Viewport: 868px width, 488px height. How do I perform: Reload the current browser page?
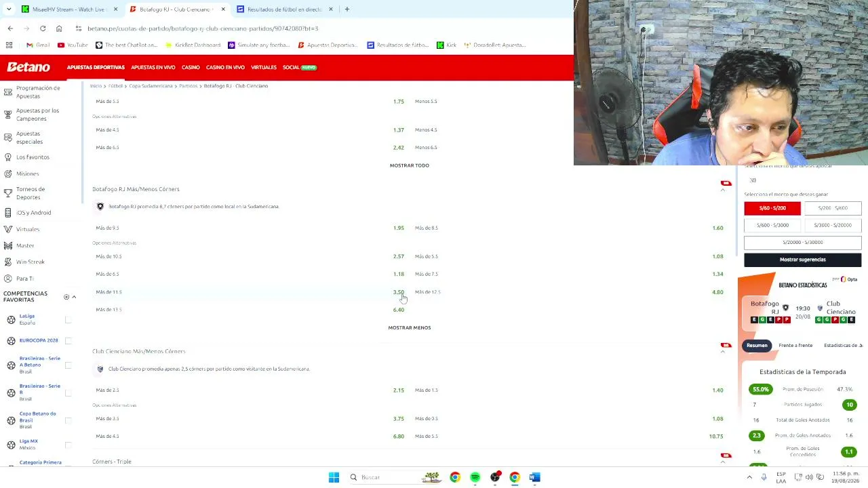[43, 28]
